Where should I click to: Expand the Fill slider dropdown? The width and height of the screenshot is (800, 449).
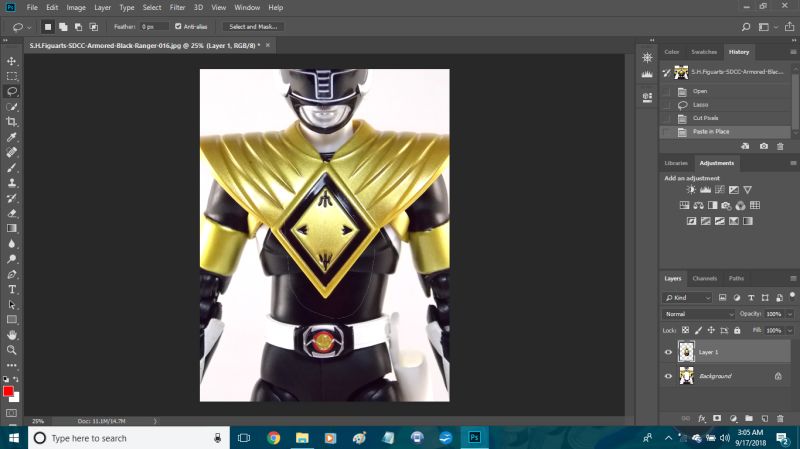tap(790, 331)
